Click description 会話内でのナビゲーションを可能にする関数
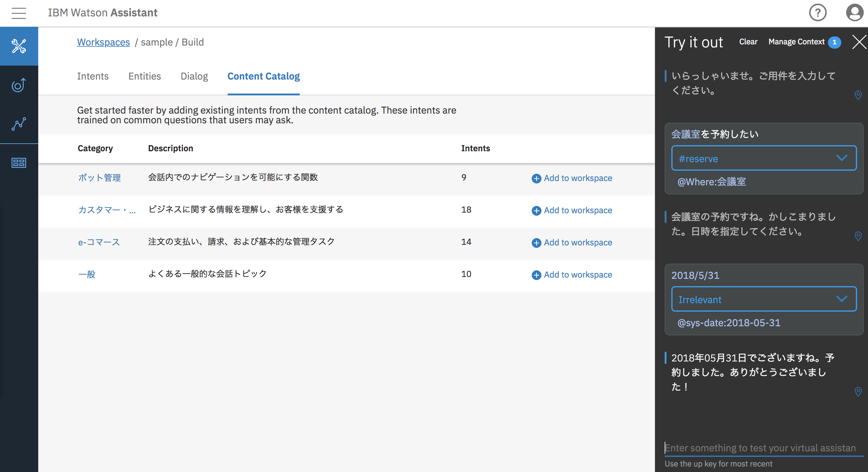Viewport: 868px width, 472px height. [233, 177]
